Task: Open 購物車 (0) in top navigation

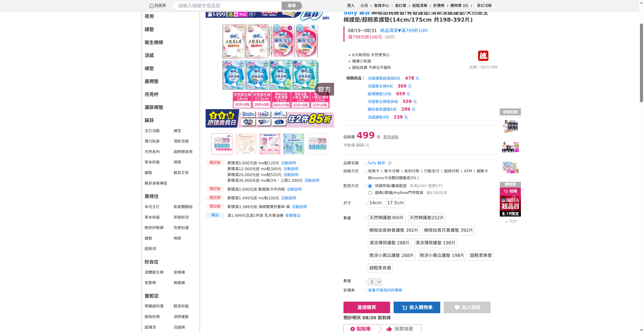Action: [459, 6]
